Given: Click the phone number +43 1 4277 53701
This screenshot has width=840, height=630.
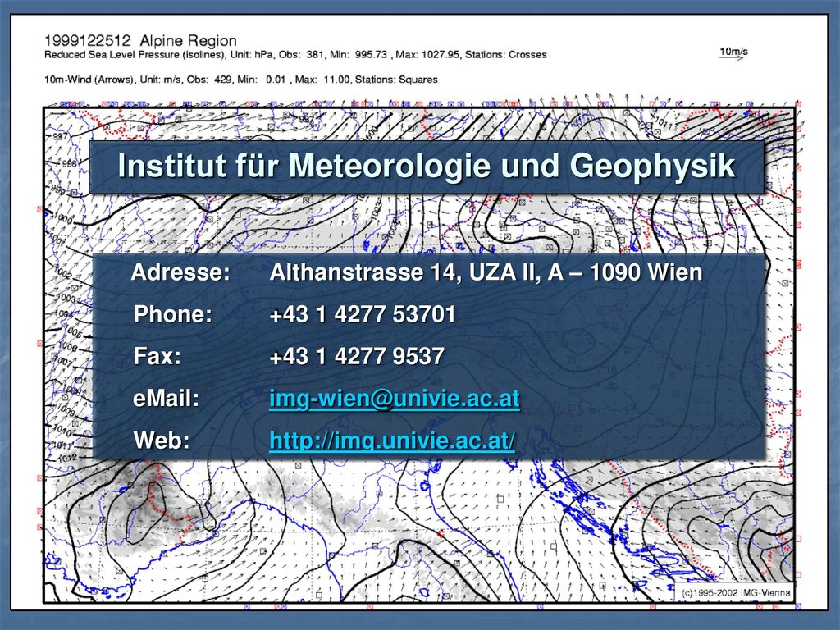Looking at the screenshot, I should [x=363, y=314].
